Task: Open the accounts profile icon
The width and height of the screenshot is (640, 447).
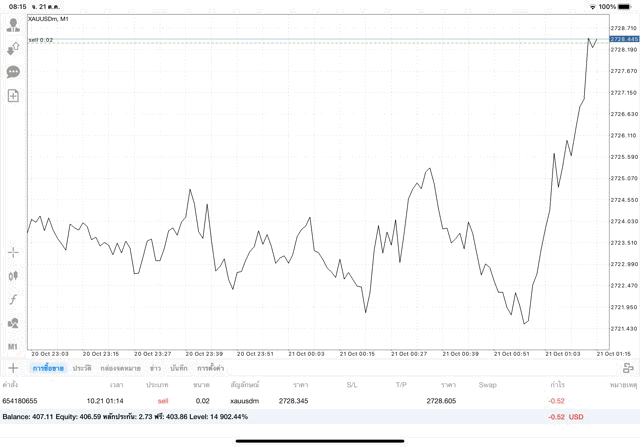Action: tap(13, 25)
